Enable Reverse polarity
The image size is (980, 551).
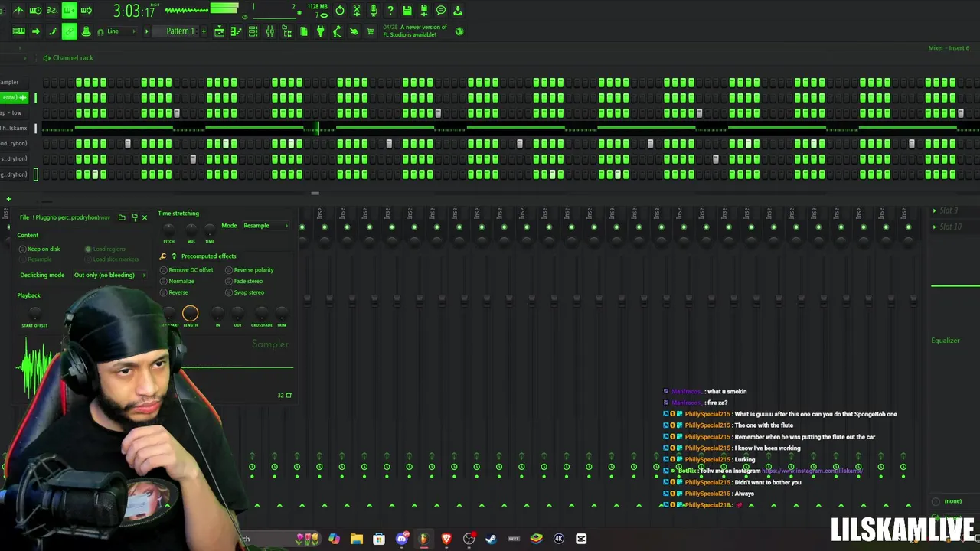click(x=250, y=270)
